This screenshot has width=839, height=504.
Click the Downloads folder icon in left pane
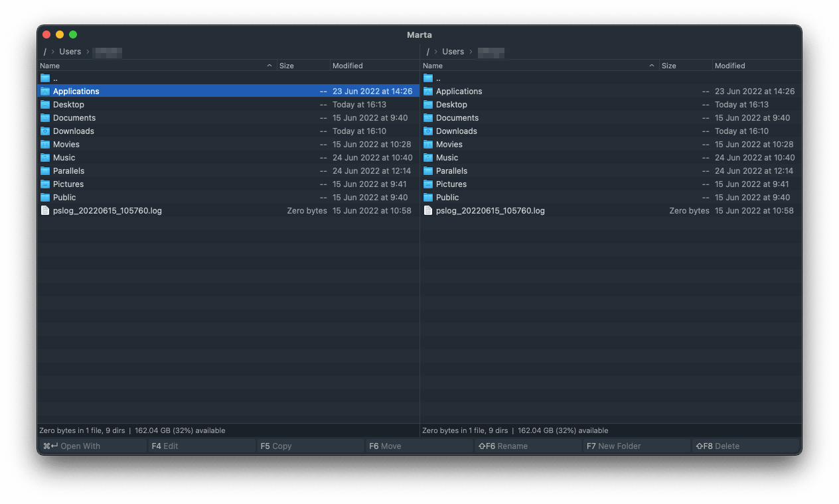point(45,131)
